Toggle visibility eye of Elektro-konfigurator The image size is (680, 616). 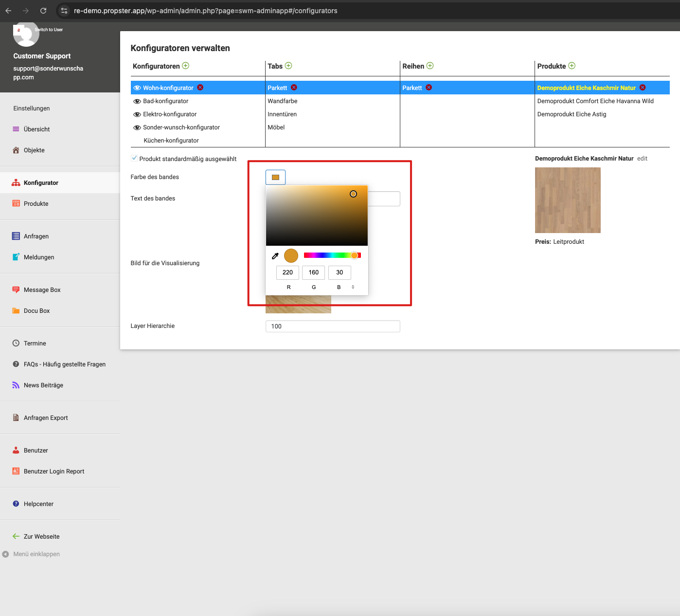pos(137,114)
